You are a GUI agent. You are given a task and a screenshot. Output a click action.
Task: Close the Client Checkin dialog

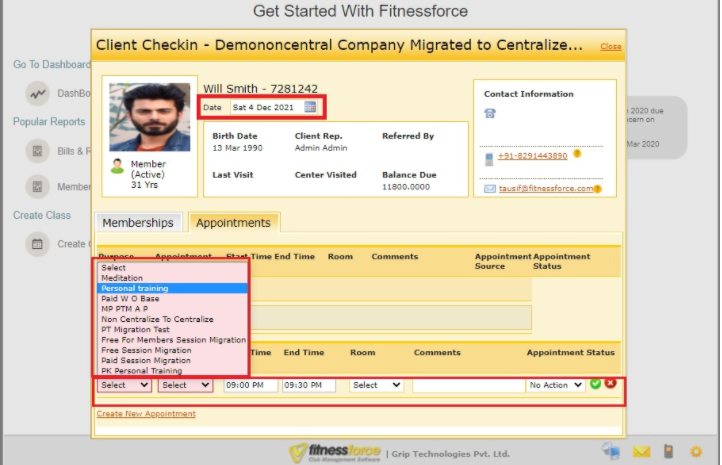[611, 46]
